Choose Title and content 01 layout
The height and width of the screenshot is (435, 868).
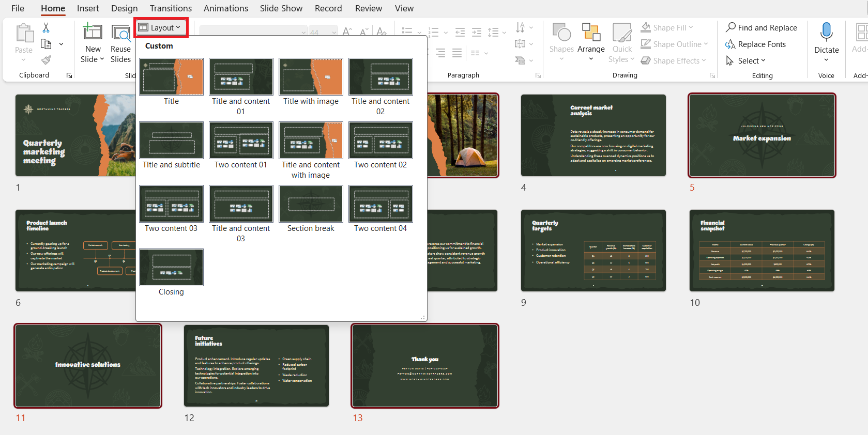[241, 87]
